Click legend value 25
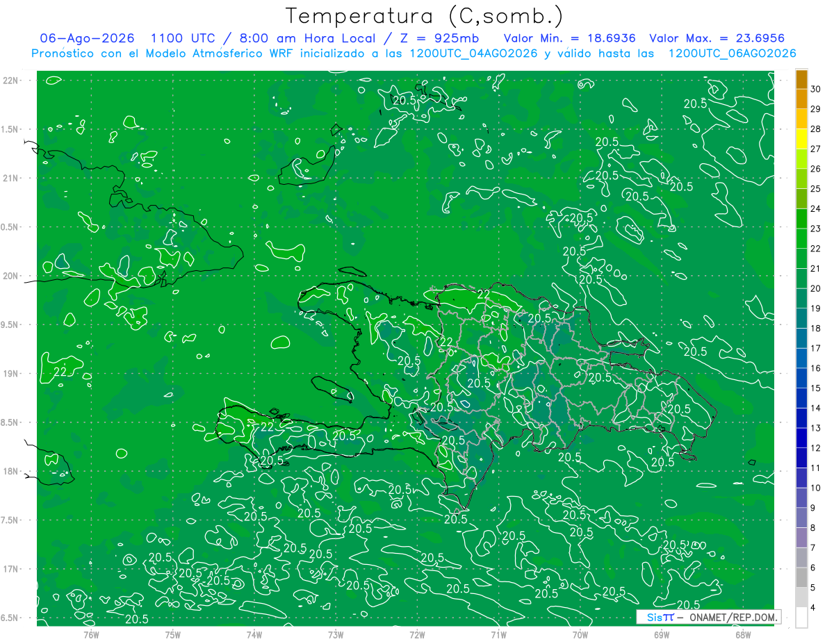 pyautogui.click(x=816, y=189)
